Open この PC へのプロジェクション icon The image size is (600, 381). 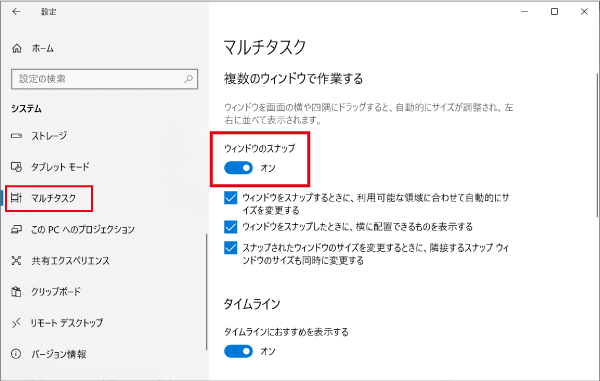16,230
